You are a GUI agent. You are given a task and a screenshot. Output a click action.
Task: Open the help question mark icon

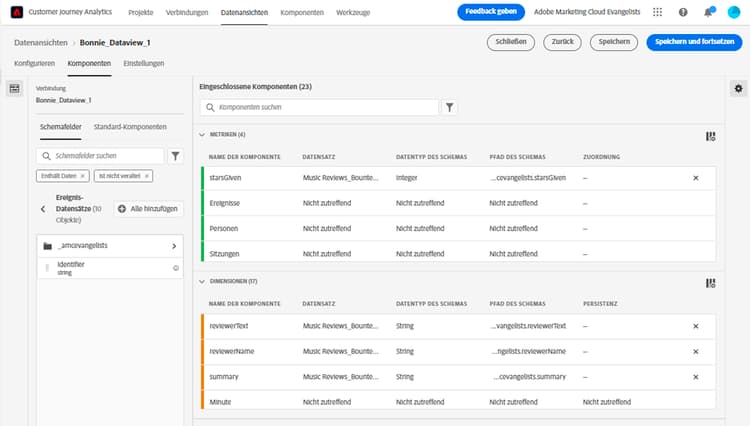coord(683,12)
